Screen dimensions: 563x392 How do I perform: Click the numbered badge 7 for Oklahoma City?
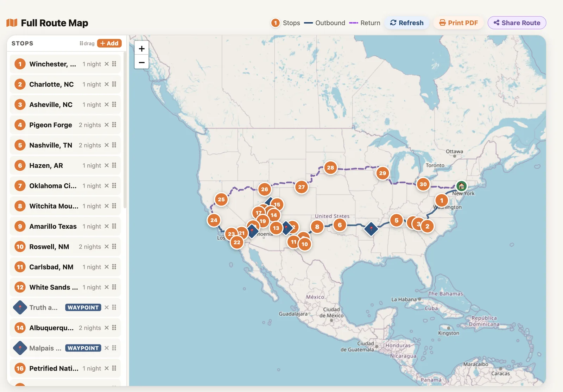(x=20, y=186)
